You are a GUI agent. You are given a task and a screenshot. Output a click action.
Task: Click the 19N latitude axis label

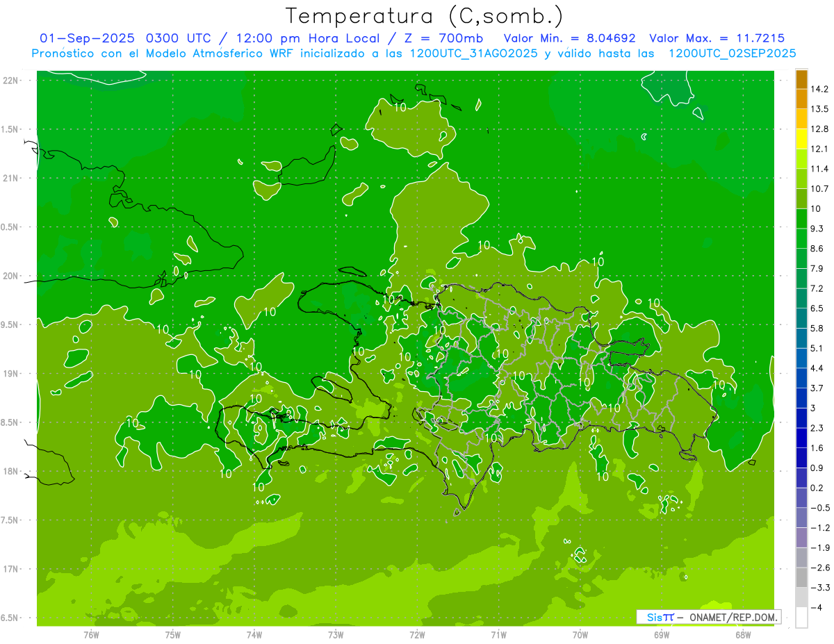click(11, 373)
